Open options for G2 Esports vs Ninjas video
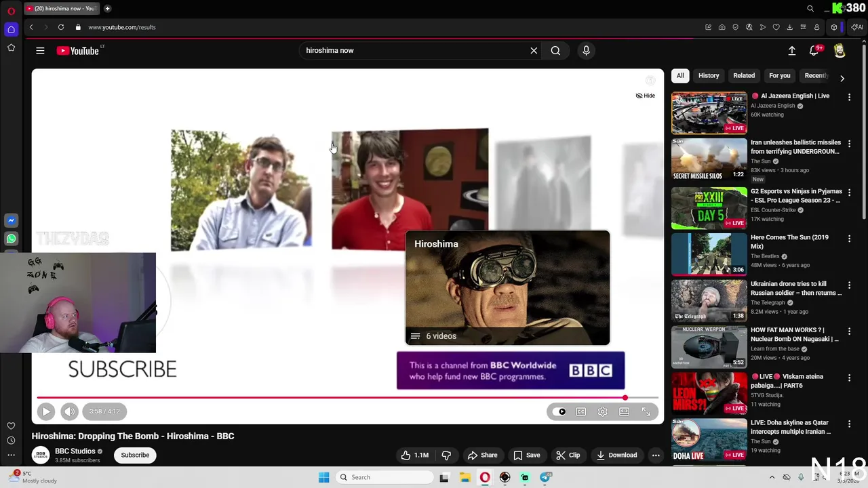This screenshot has width=868, height=488. [x=849, y=193]
